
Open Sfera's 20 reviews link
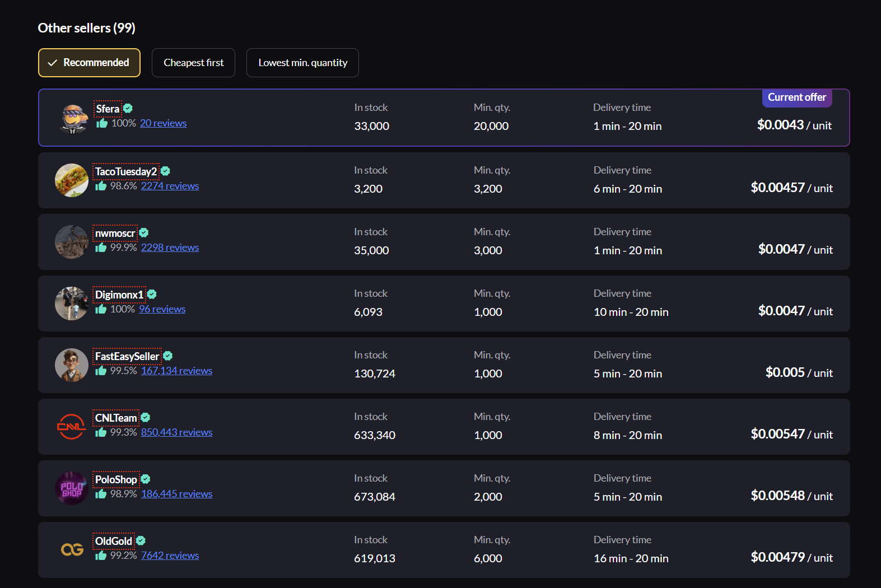click(163, 123)
